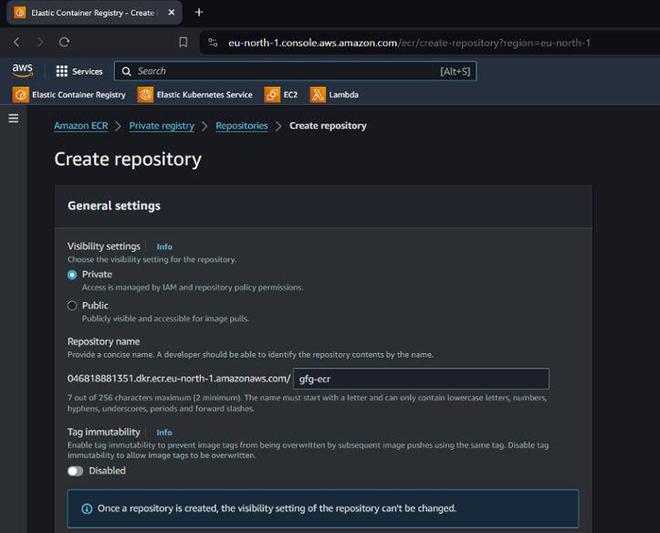Select the Public visibility radio button
The image size is (660, 533).
pyautogui.click(x=72, y=305)
